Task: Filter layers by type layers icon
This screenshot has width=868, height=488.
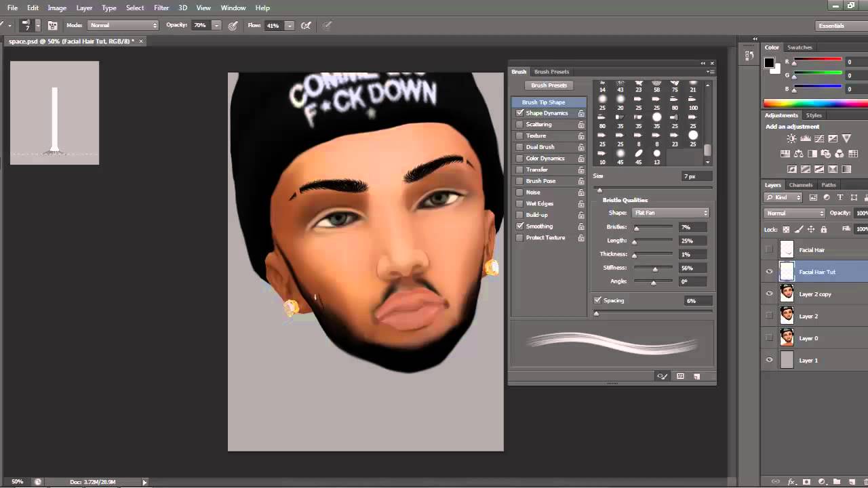Action: (x=840, y=197)
